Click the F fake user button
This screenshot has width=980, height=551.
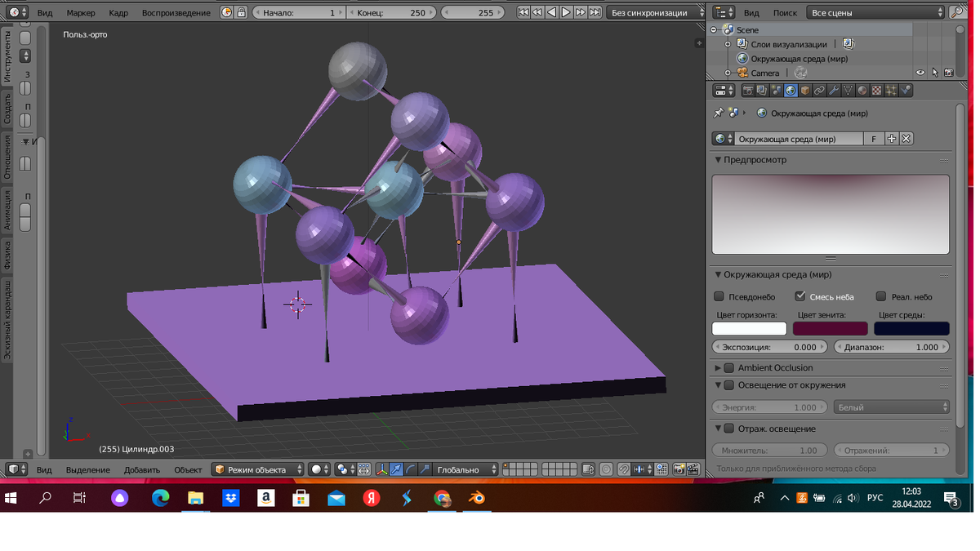(874, 139)
